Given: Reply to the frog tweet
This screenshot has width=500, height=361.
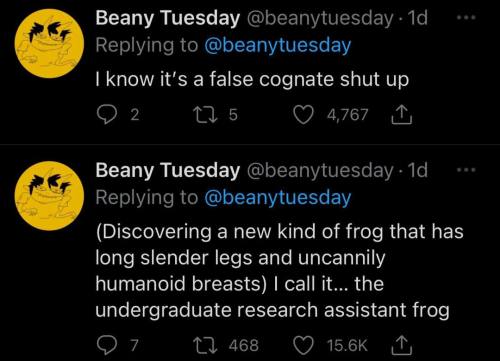Looking at the screenshot, I should [106, 345].
